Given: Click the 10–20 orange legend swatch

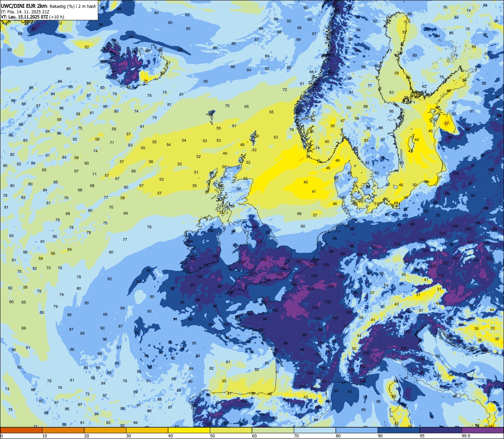Looking at the screenshot, I should pyautogui.click(x=63, y=430).
